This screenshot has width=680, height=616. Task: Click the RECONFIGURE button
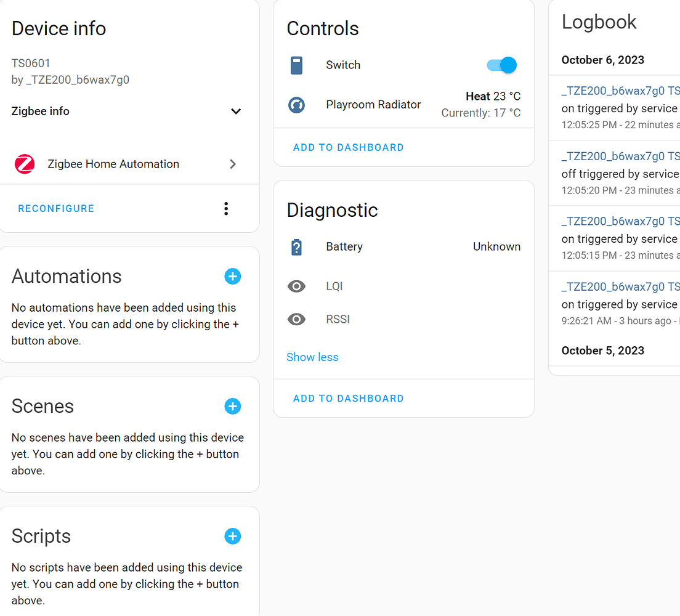(56, 209)
